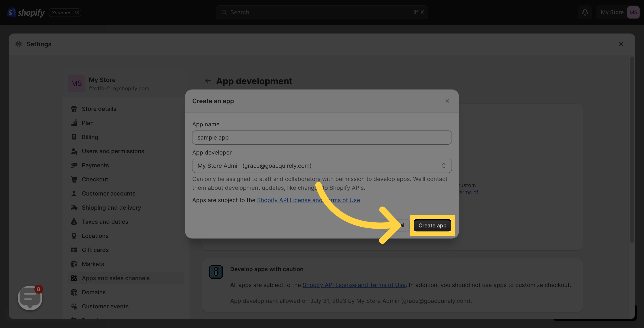Open Taxes and duties settings
The height and width of the screenshot is (328, 644).
pyautogui.click(x=126, y=222)
